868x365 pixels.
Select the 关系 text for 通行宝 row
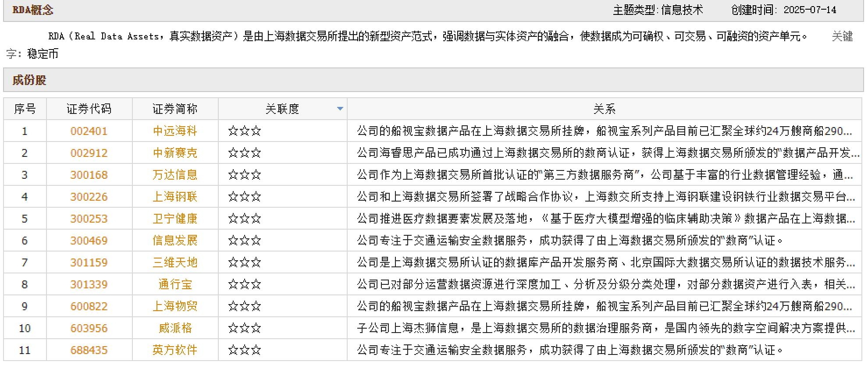tap(606, 284)
